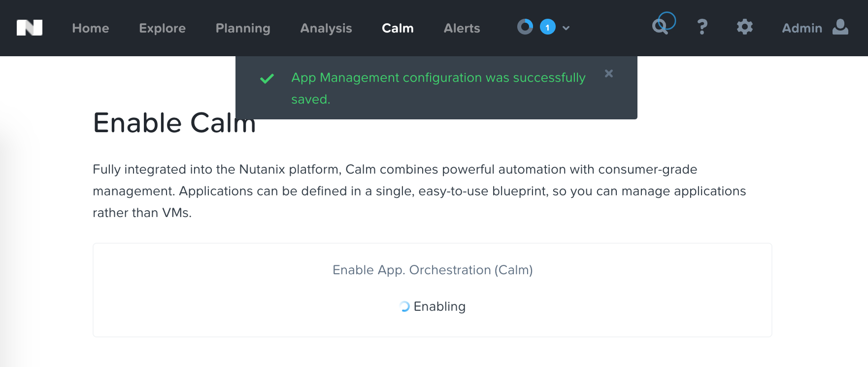Select the Analysis tab

pyautogui.click(x=326, y=28)
